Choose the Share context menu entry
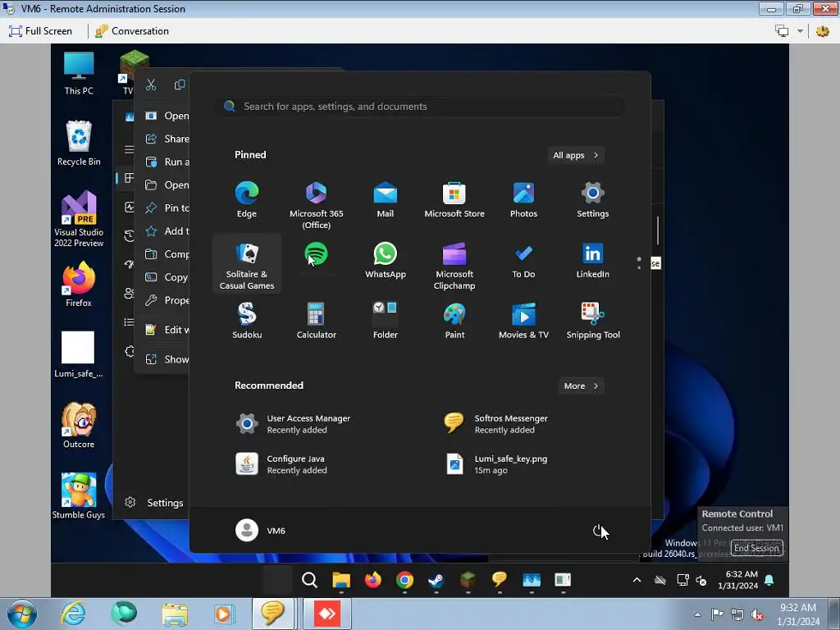 (166, 139)
